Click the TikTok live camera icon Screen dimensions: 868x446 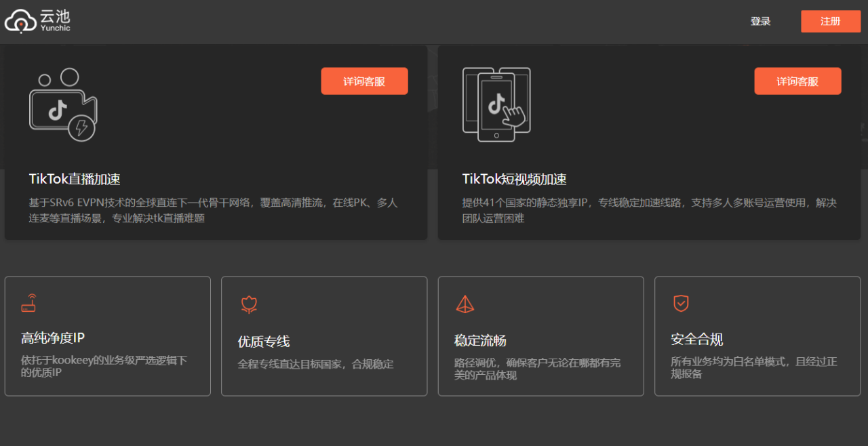click(x=63, y=104)
